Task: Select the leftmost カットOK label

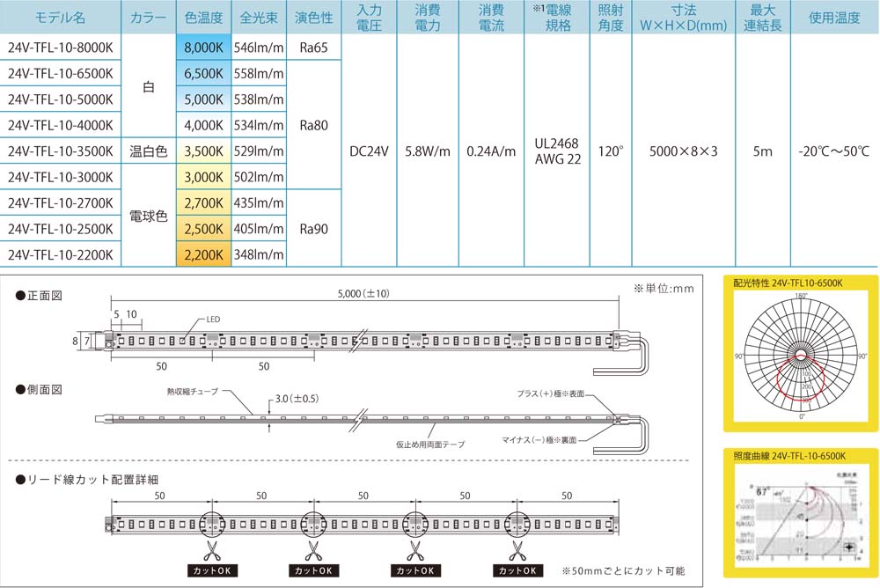Action: pyautogui.click(x=211, y=570)
